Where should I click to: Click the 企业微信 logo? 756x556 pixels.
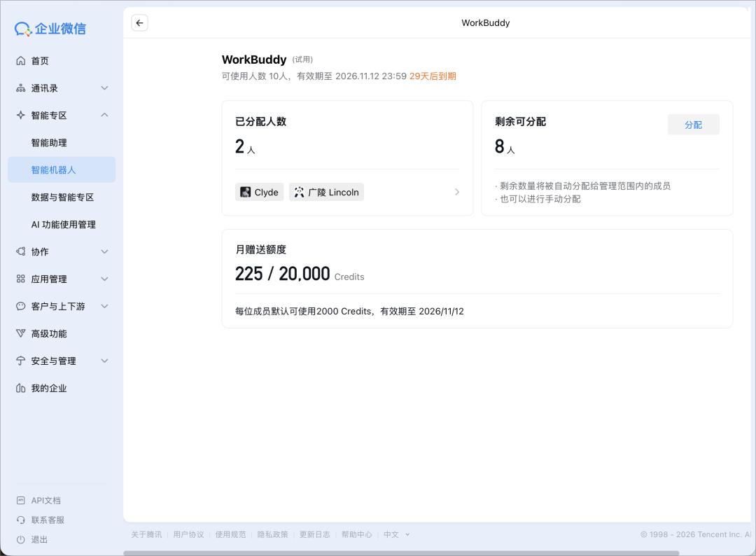coord(50,29)
